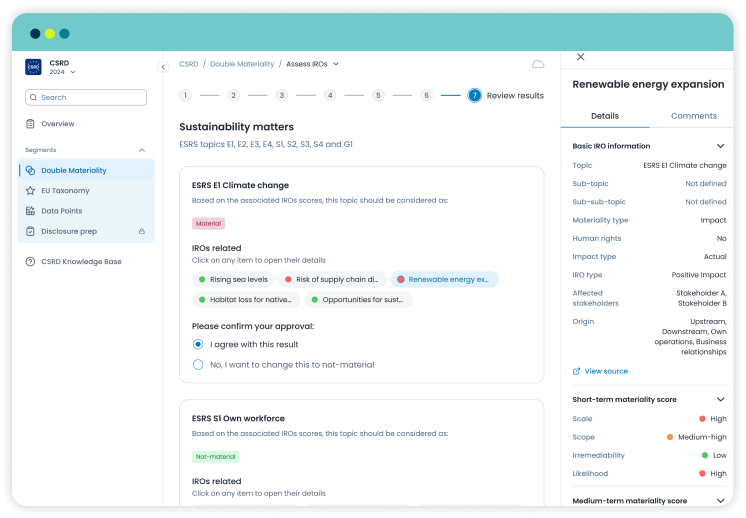
Task: Open the Renewable energy IRO chip
Action: point(444,280)
